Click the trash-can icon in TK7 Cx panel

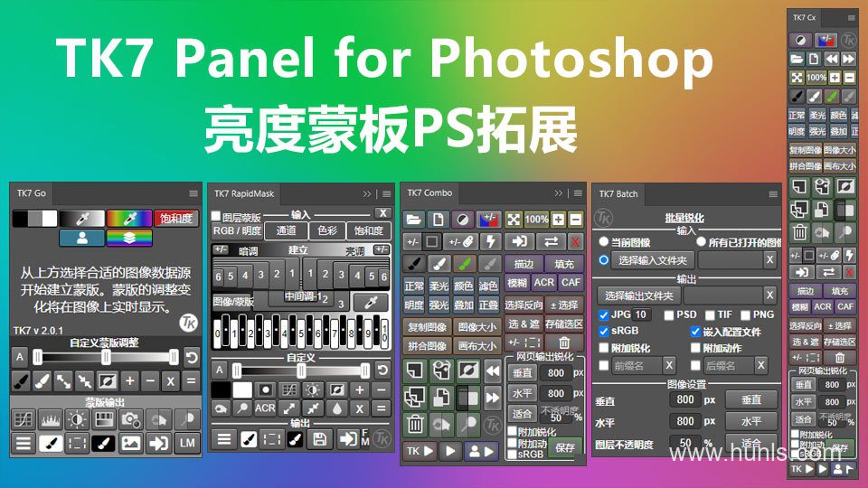[798, 232]
